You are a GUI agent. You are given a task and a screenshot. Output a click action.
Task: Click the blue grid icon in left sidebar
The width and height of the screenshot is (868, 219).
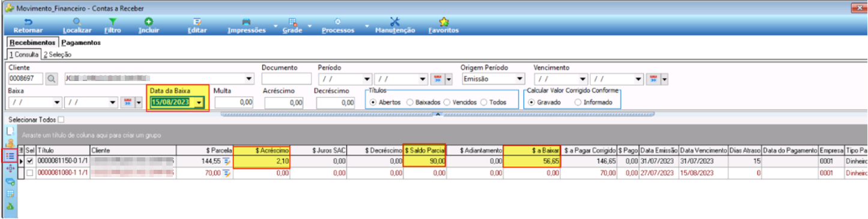click(10, 194)
